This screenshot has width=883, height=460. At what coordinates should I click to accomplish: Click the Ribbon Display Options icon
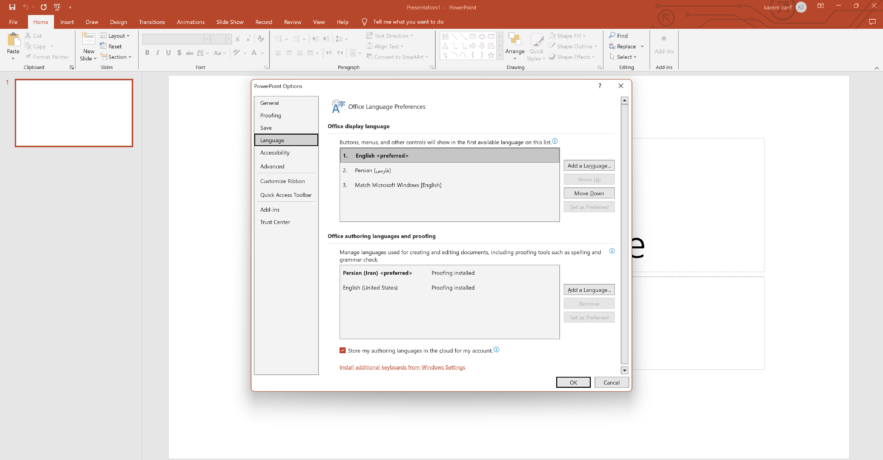pos(820,6)
